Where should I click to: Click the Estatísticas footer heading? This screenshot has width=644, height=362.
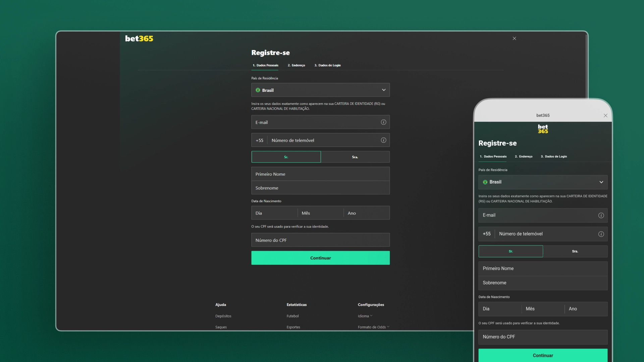(x=297, y=305)
